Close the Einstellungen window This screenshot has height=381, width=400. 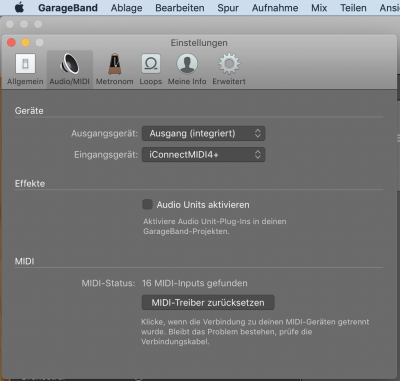(11, 42)
